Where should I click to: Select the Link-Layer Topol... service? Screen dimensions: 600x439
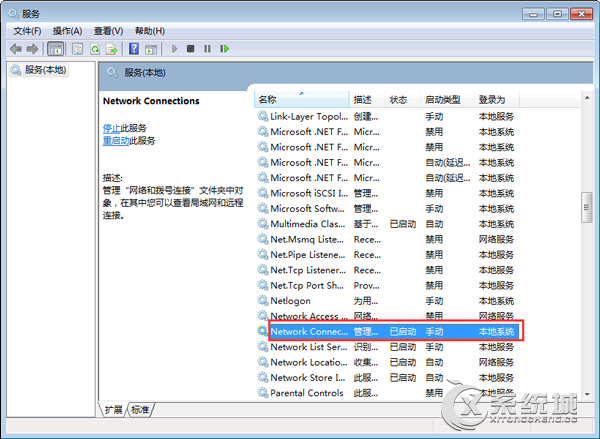(388, 116)
